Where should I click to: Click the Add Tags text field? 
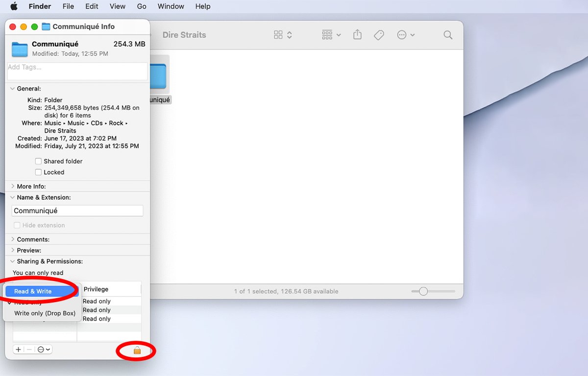coord(77,71)
